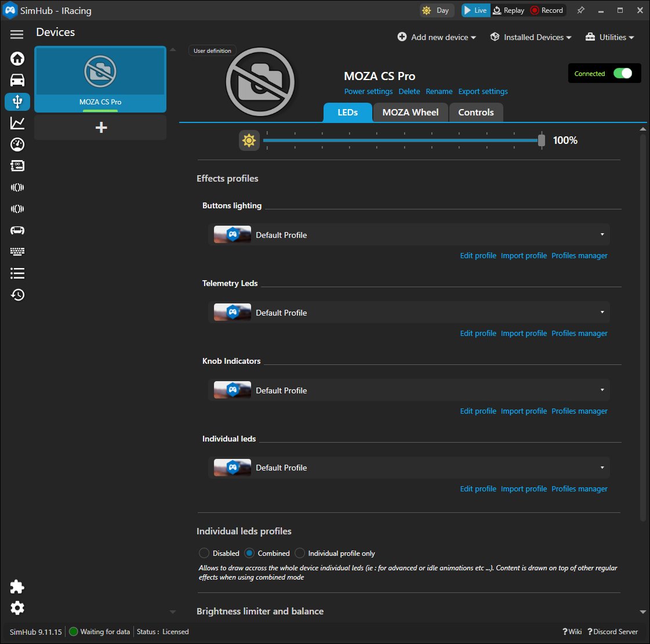Open Profiles manager for Buttons lighting
Image resolution: width=650 pixels, height=644 pixels.
579,255
